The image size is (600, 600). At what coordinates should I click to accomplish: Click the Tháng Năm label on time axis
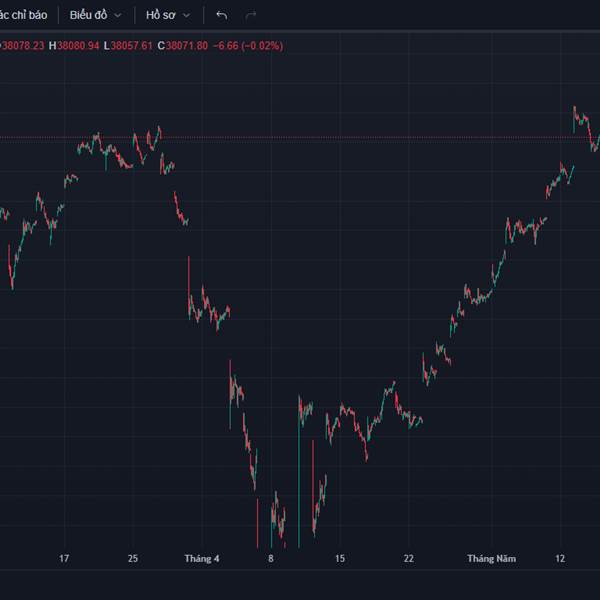[491, 559]
